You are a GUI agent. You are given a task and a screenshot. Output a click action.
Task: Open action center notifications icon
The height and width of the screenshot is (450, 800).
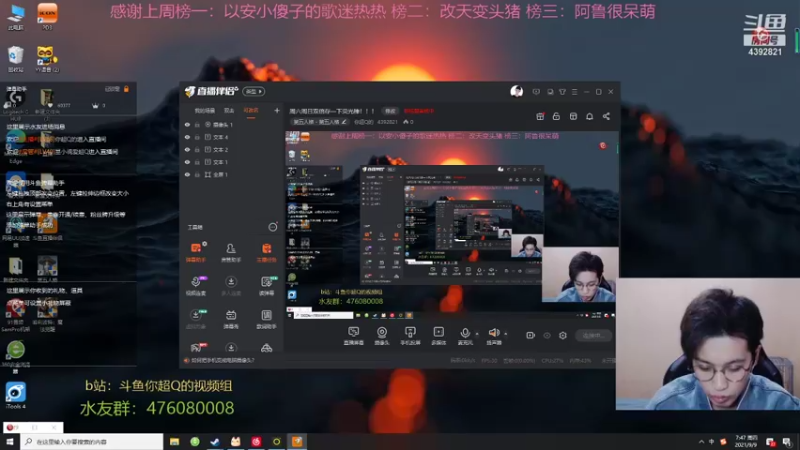point(787,442)
